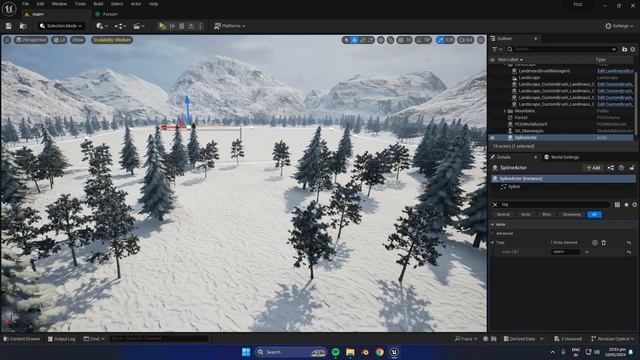
Task: Select the General filter in Details
Action: (x=503, y=215)
